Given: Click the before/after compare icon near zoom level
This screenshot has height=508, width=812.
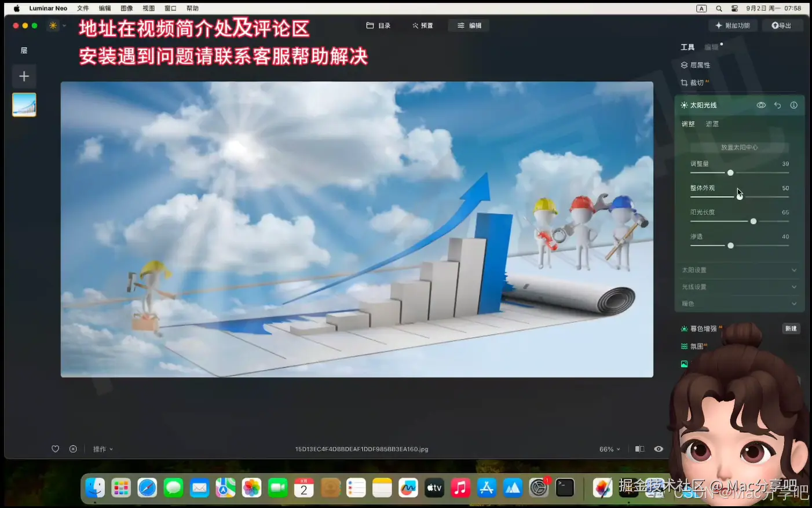Looking at the screenshot, I should 639,448.
